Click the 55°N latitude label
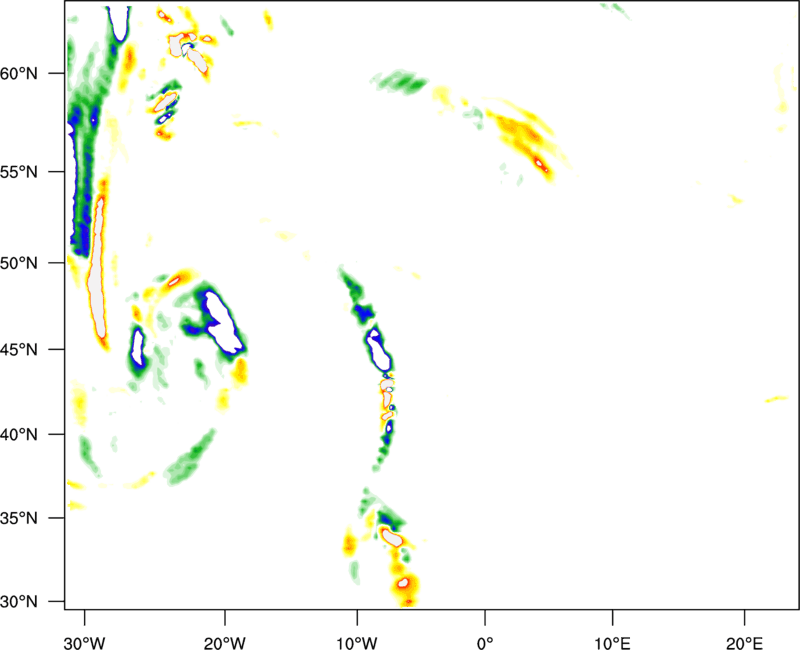The width and height of the screenshot is (800, 650). [x=19, y=172]
